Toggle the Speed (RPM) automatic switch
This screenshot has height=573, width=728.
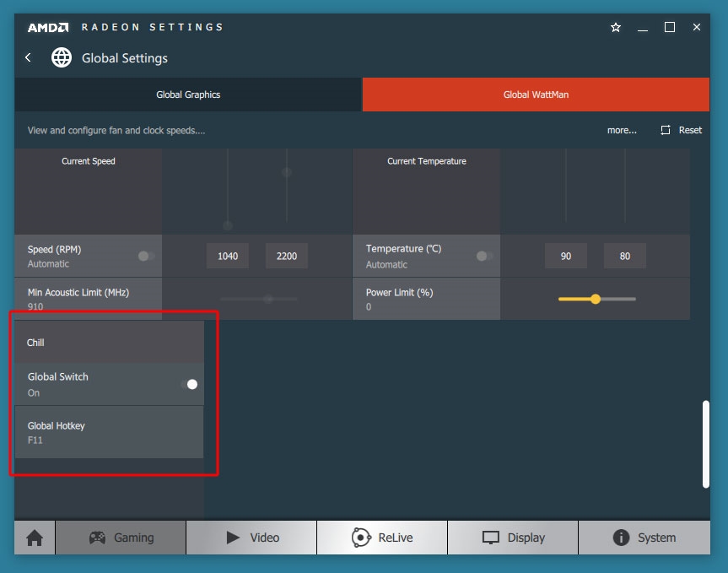[x=146, y=256]
